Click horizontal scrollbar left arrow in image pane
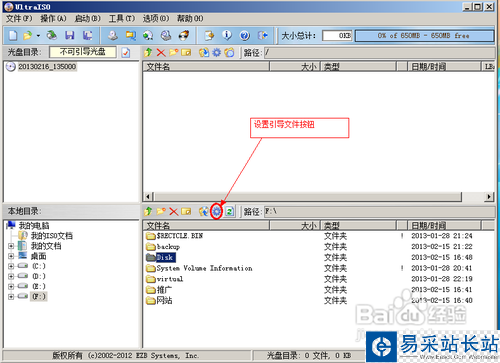 pyautogui.click(x=148, y=197)
